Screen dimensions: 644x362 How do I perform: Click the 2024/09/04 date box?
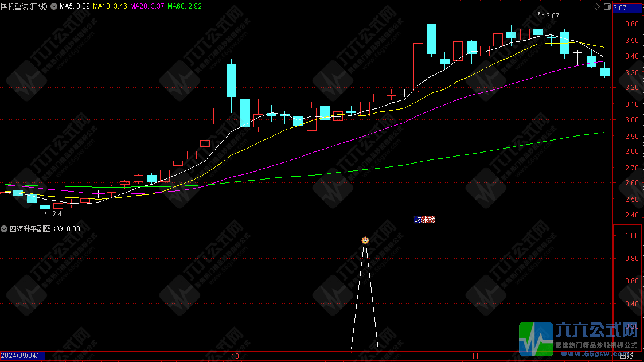coord(23,356)
